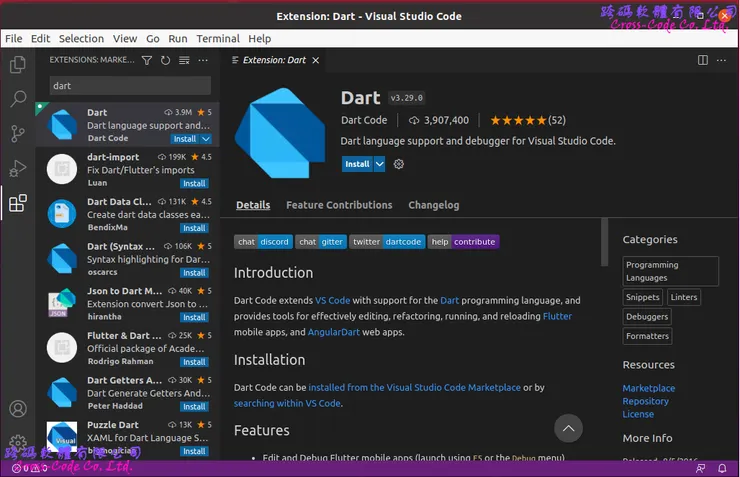Open the Dart extension's manage gear icon
The image size is (740, 477).
pos(399,164)
